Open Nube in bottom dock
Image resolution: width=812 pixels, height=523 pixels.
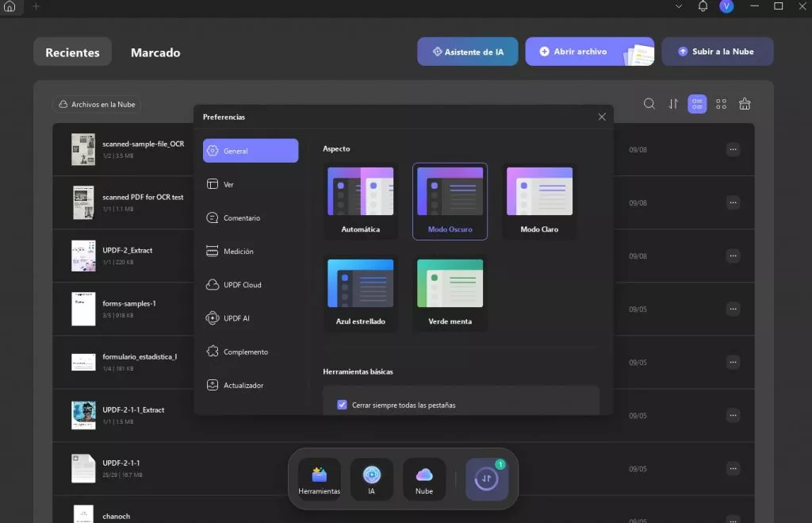(x=424, y=479)
